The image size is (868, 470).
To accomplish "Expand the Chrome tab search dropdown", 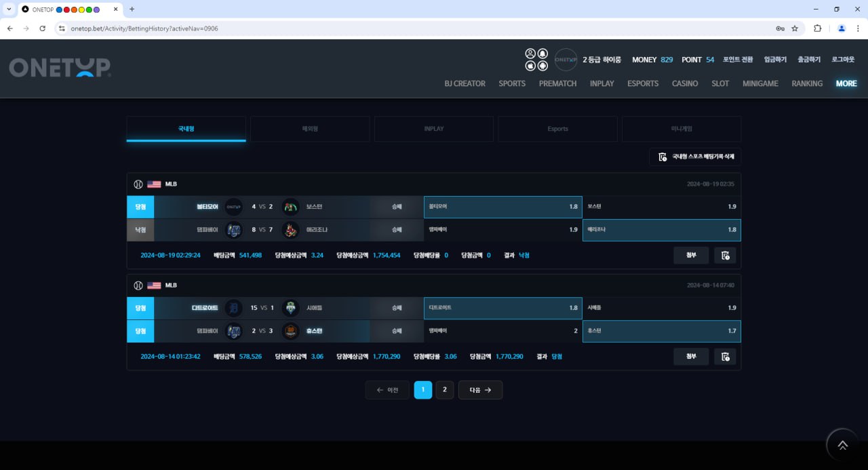I will point(9,9).
